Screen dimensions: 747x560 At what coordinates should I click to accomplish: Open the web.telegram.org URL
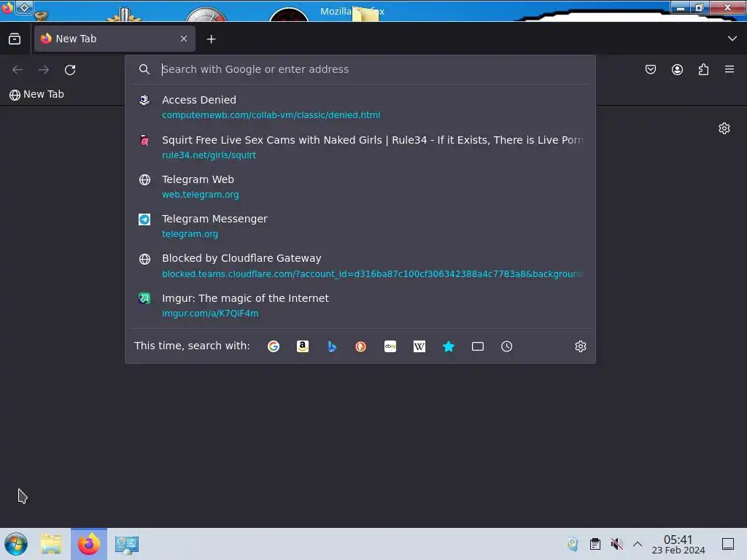[201, 195]
